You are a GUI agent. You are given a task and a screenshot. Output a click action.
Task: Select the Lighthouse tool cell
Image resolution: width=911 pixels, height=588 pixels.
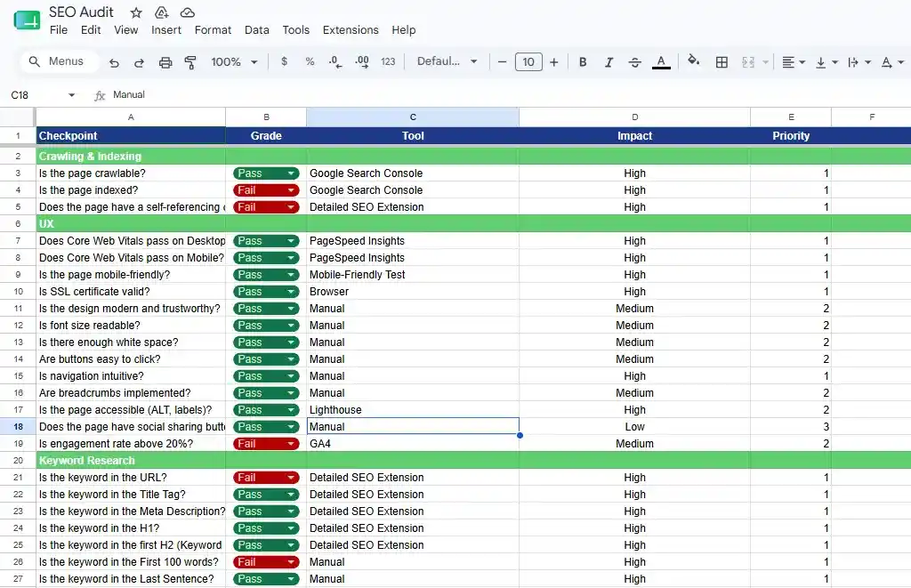tap(413, 409)
